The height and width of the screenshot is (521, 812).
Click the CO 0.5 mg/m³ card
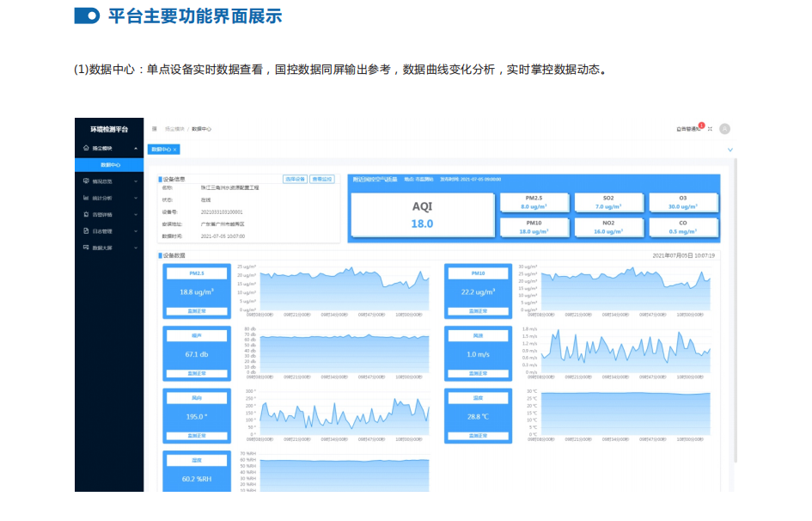(683, 227)
